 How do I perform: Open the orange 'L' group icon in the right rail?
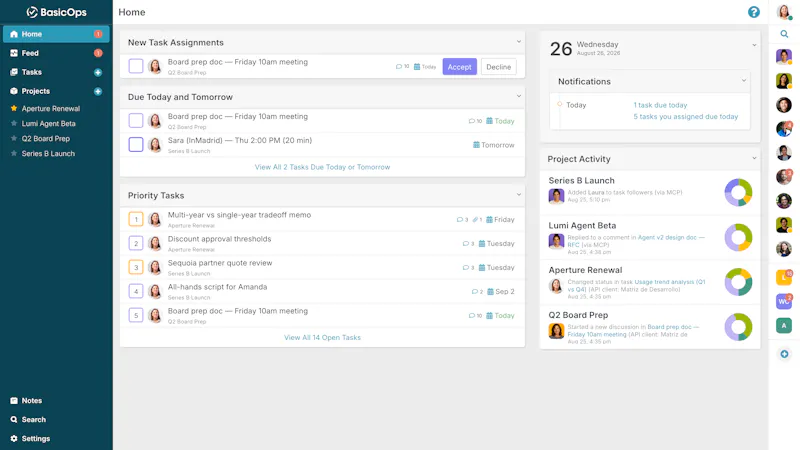coord(784,277)
